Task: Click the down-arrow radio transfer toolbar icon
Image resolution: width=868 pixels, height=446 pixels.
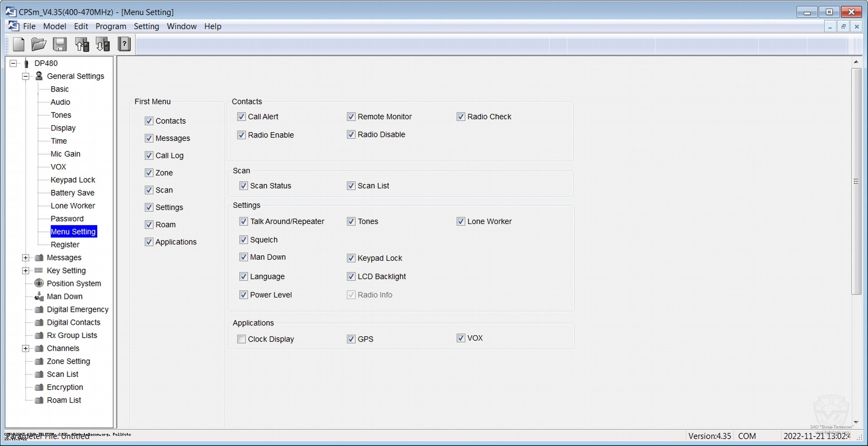Action: coord(103,44)
